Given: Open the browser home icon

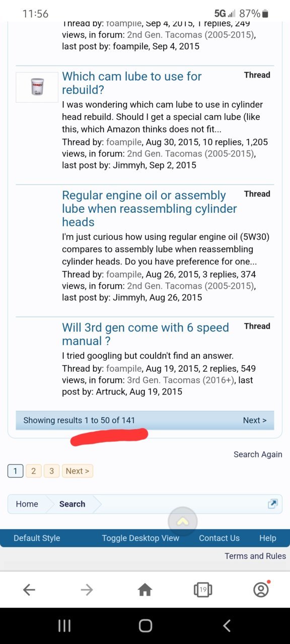Looking at the screenshot, I should 145,590.
